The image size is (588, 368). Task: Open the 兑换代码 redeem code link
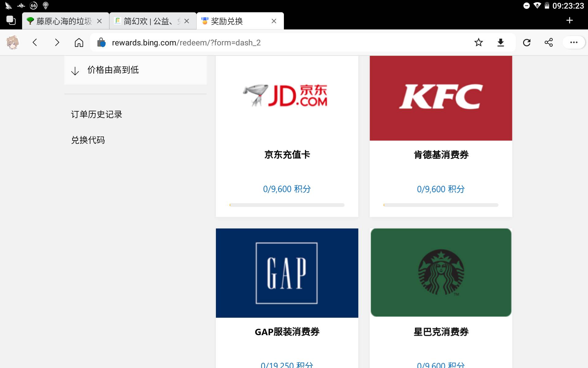(x=88, y=140)
